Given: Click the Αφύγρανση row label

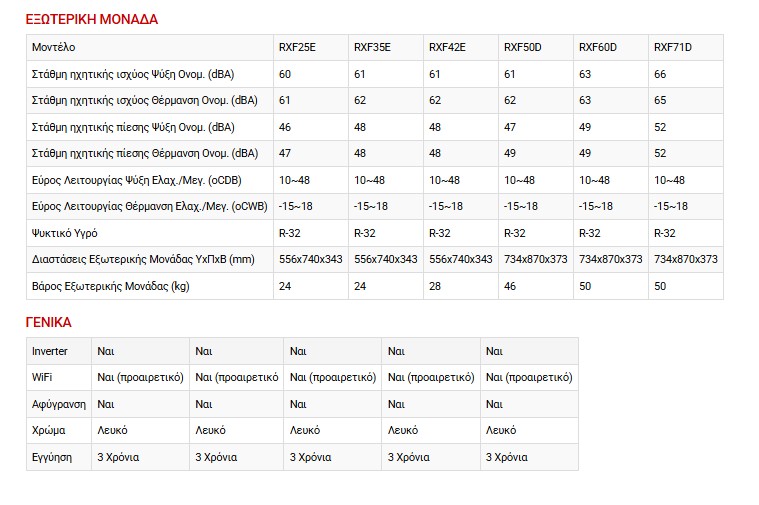Looking at the screenshot, I should pyautogui.click(x=59, y=404).
